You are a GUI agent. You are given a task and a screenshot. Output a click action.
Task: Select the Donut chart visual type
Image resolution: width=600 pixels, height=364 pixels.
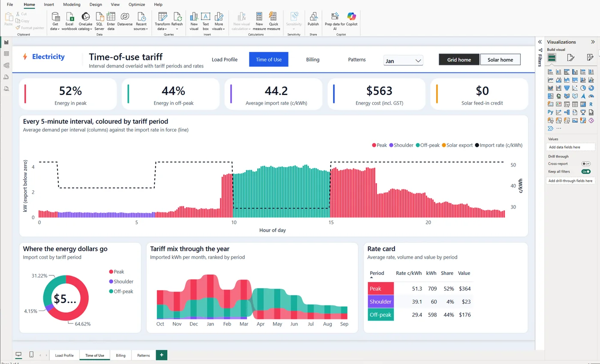point(591,88)
